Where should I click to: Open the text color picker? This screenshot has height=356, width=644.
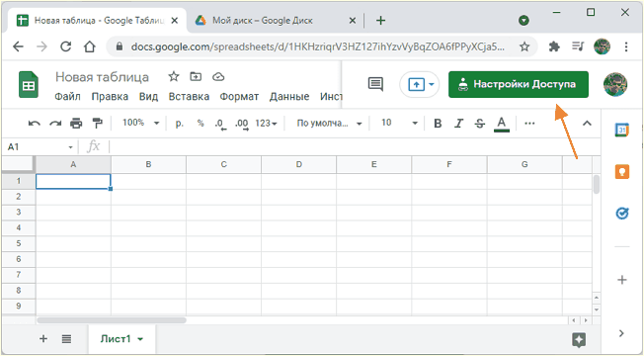point(501,124)
